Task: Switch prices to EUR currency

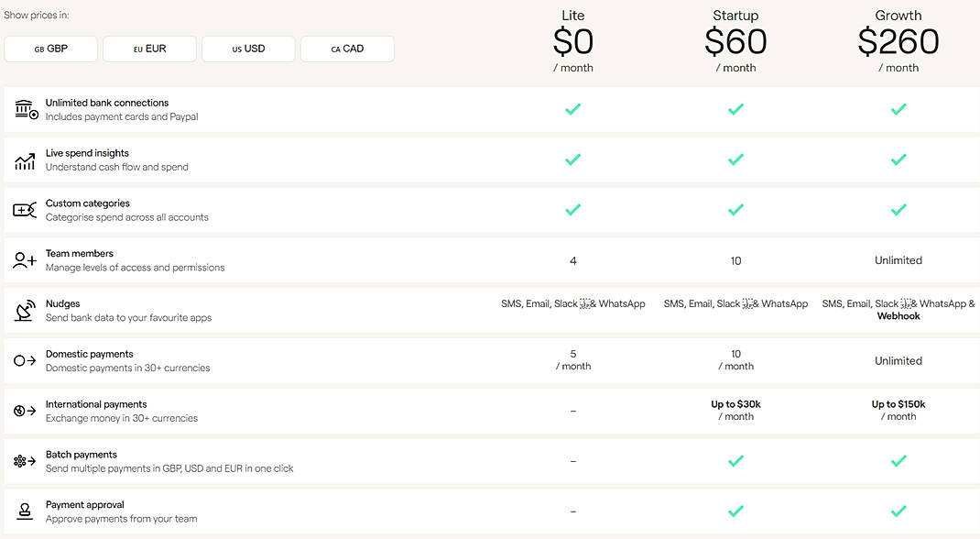Action: [149, 49]
